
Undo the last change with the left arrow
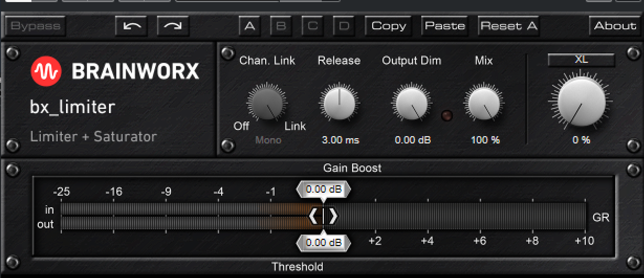pyautogui.click(x=132, y=26)
